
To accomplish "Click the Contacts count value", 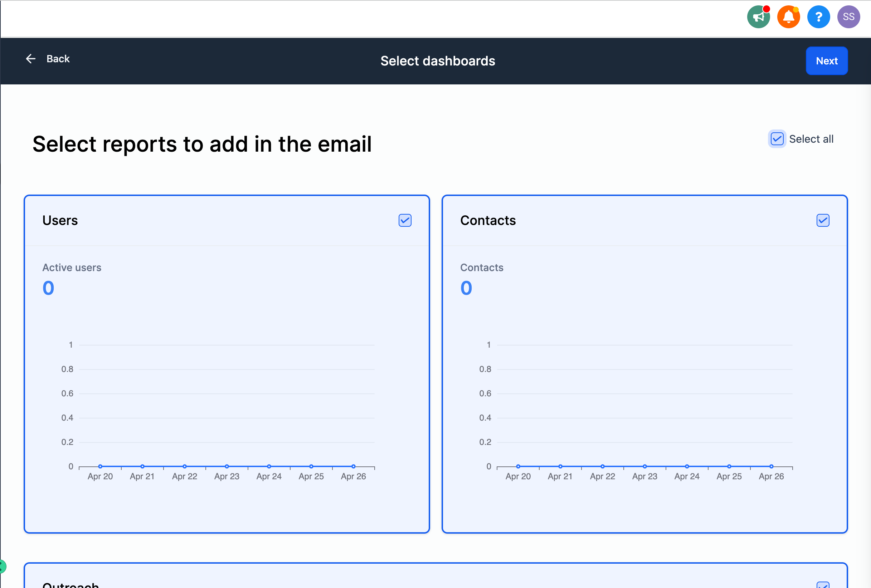I will click(x=466, y=288).
